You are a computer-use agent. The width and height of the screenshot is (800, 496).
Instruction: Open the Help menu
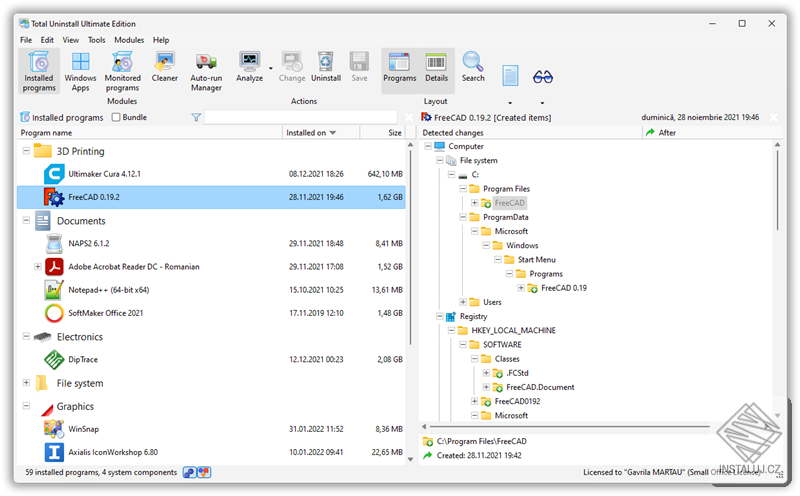[161, 40]
